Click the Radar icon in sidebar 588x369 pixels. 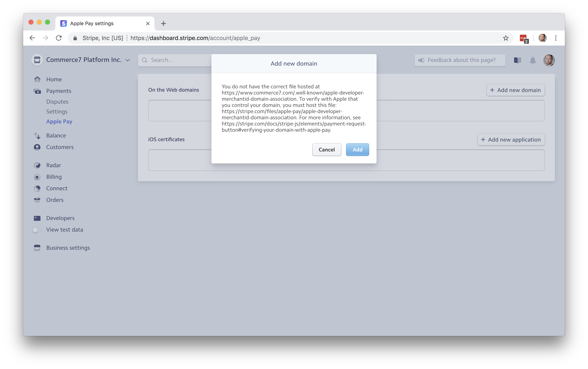[37, 165]
